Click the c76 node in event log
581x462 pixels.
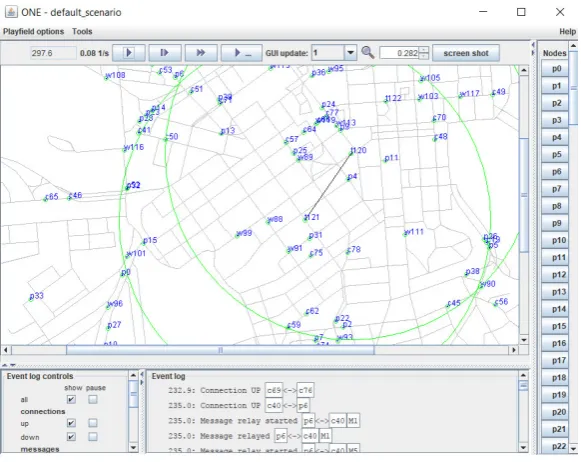click(x=305, y=390)
